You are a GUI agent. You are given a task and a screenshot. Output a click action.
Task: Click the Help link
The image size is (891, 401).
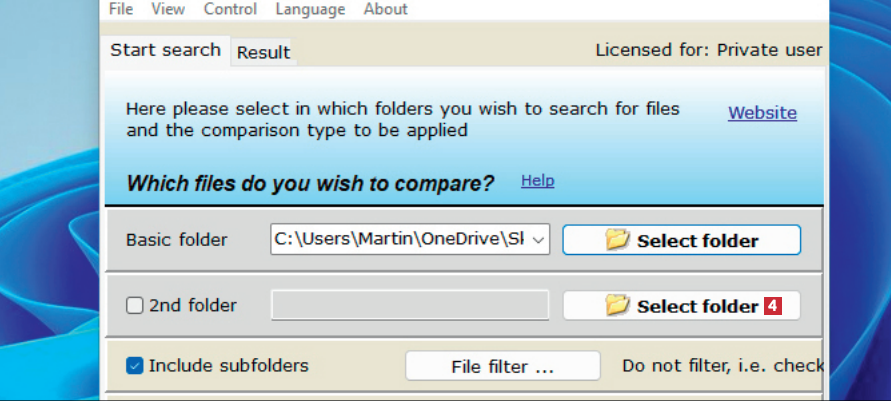click(x=537, y=181)
